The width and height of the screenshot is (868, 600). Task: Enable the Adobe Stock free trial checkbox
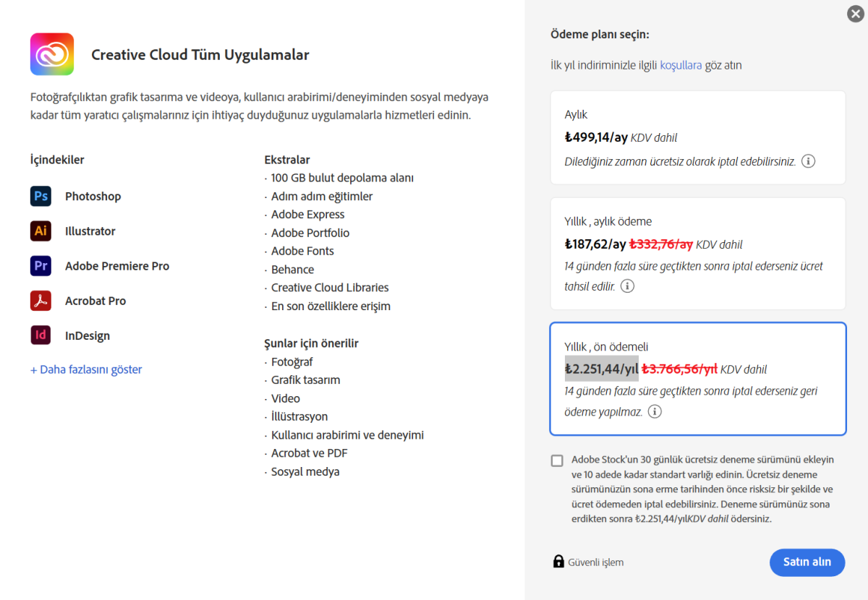pyautogui.click(x=557, y=460)
